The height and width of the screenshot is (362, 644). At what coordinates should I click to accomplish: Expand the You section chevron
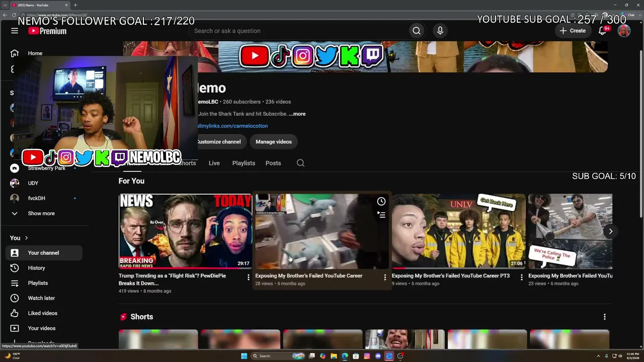[x=26, y=238]
